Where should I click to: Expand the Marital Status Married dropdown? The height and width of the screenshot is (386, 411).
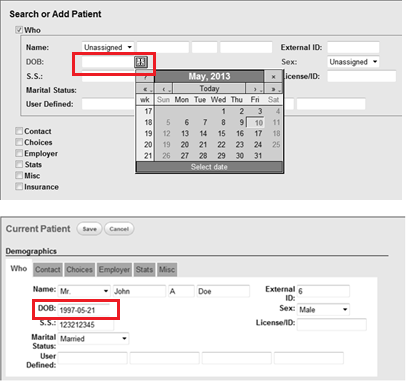point(93,339)
